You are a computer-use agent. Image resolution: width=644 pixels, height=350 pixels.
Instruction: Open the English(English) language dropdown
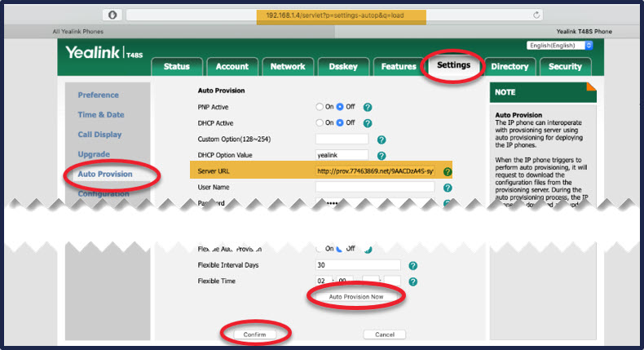coord(560,45)
